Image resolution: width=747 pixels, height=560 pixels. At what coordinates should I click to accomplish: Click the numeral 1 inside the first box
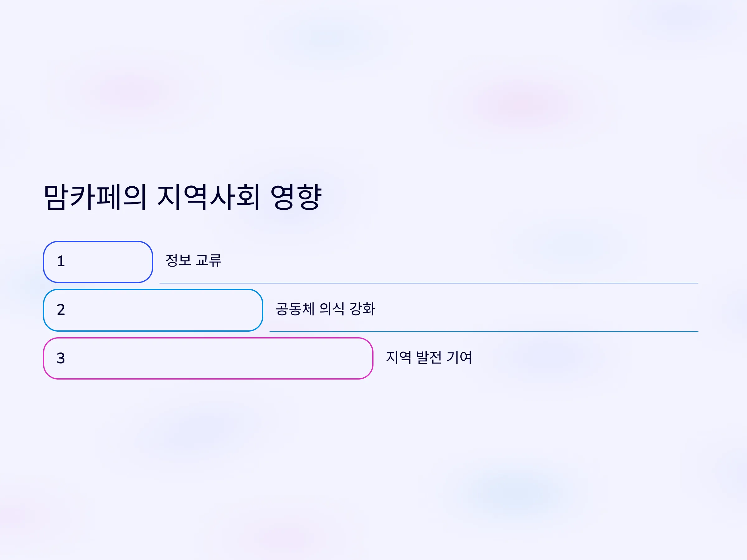61,262
